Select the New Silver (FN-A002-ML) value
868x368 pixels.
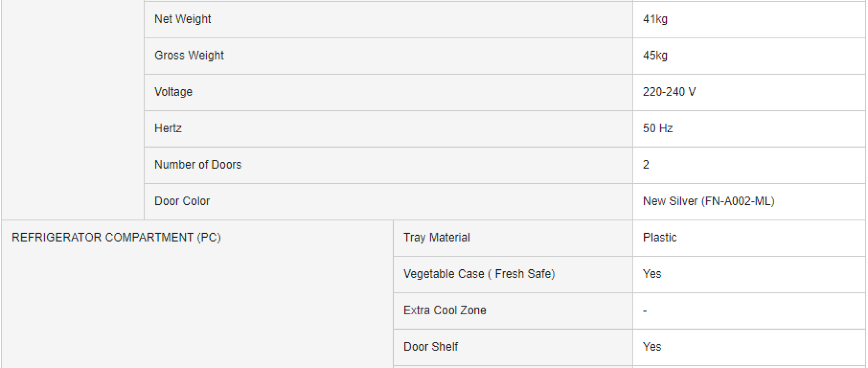click(709, 201)
